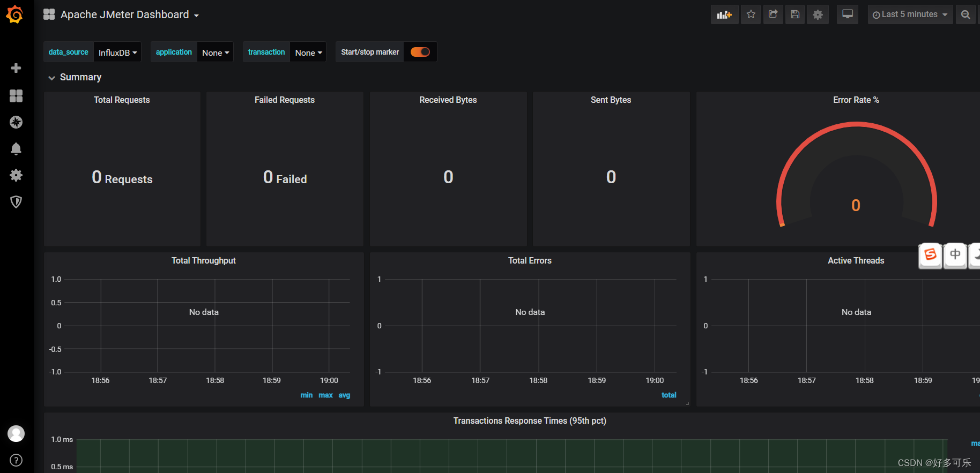This screenshot has height=473, width=980.
Task: Open the Help question mark icon
Action: 16,460
